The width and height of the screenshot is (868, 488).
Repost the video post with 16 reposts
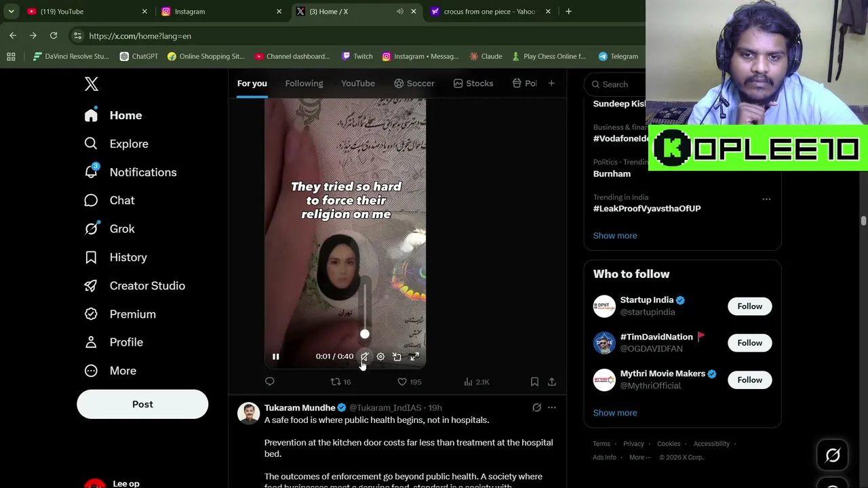(340, 382)
